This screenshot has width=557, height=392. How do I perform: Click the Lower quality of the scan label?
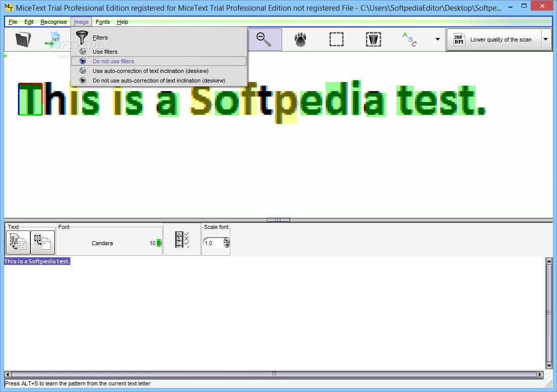(501, 40)
